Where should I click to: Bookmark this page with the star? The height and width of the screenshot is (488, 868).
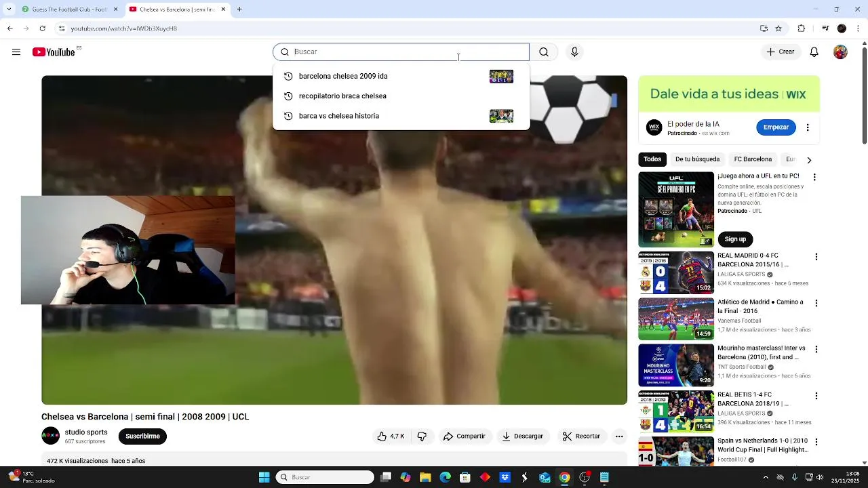click(778, 28)
